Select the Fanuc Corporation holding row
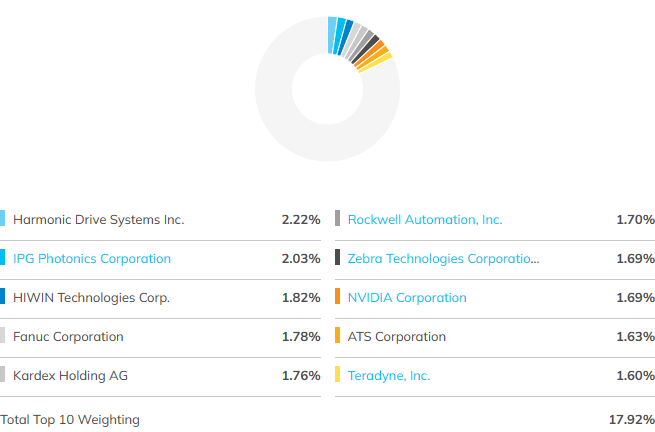655x432 pixels. tap(160, 337)
